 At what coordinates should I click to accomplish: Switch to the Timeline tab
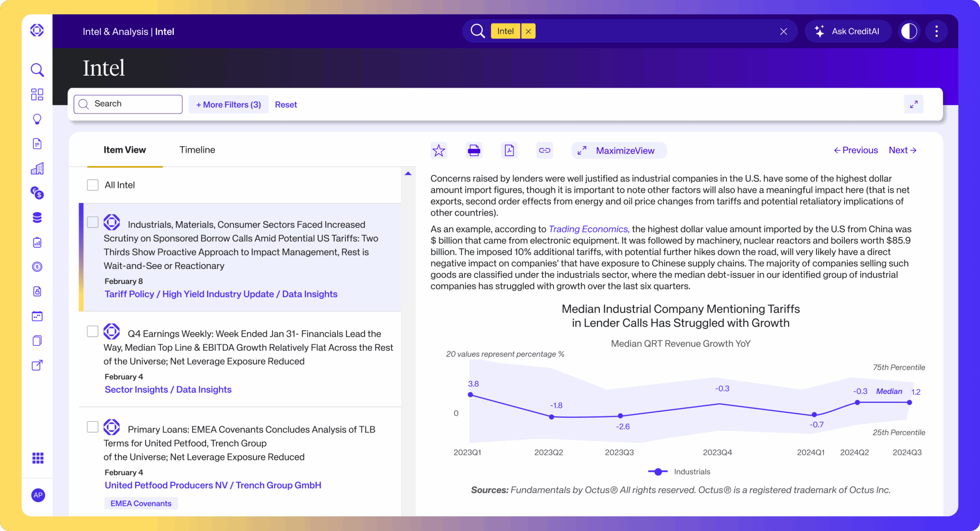point(197,150)
